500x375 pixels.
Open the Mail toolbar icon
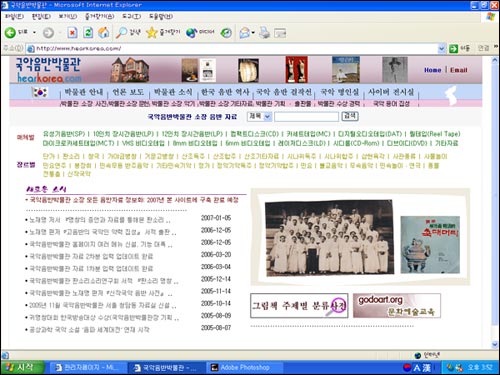point(245,33)
